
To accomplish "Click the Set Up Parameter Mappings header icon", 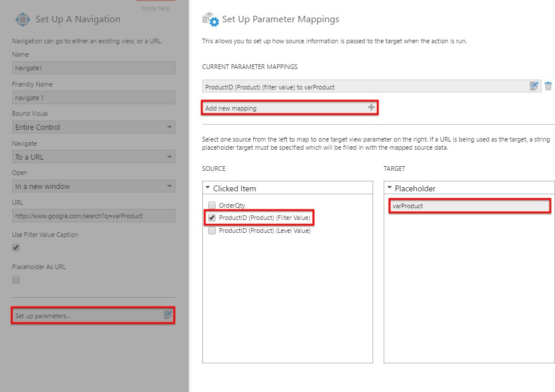I will [209, 19].
